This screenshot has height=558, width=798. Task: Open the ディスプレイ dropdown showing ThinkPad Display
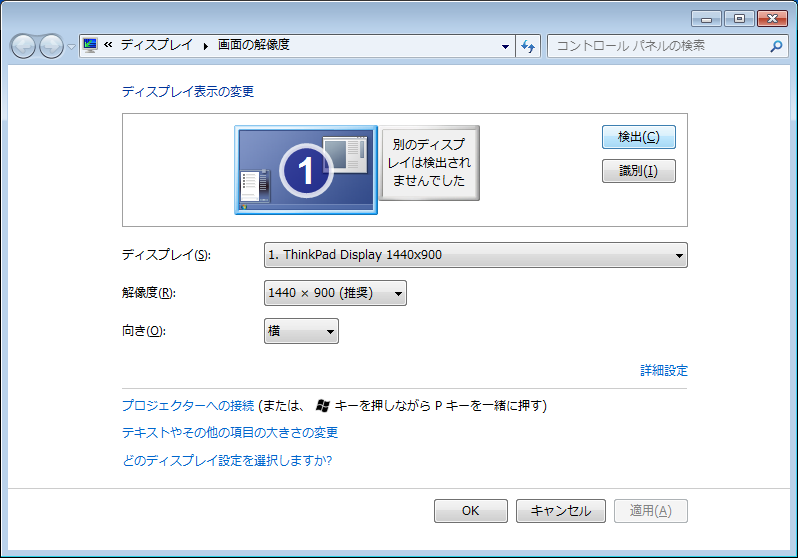pos(475,255)
